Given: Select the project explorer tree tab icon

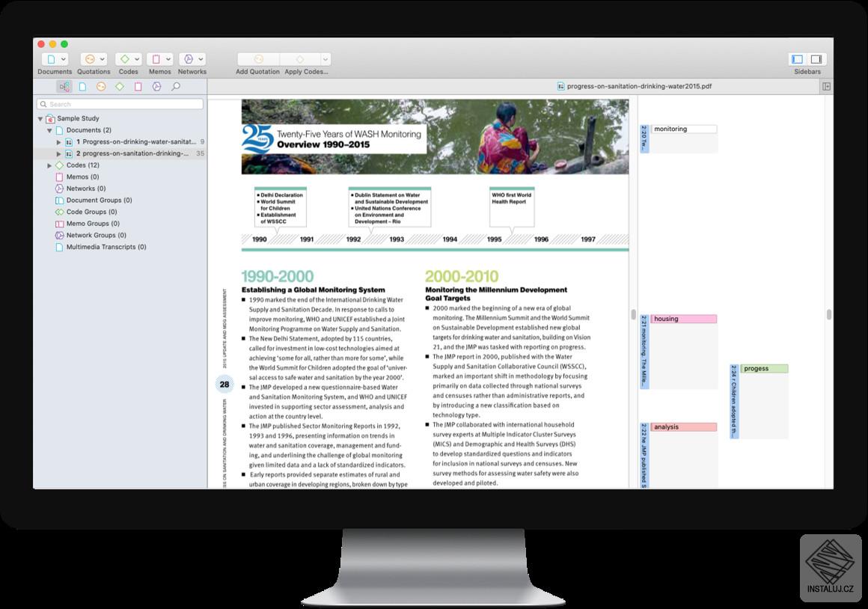Looking at the screenshot, I should (x=64, y=86).
